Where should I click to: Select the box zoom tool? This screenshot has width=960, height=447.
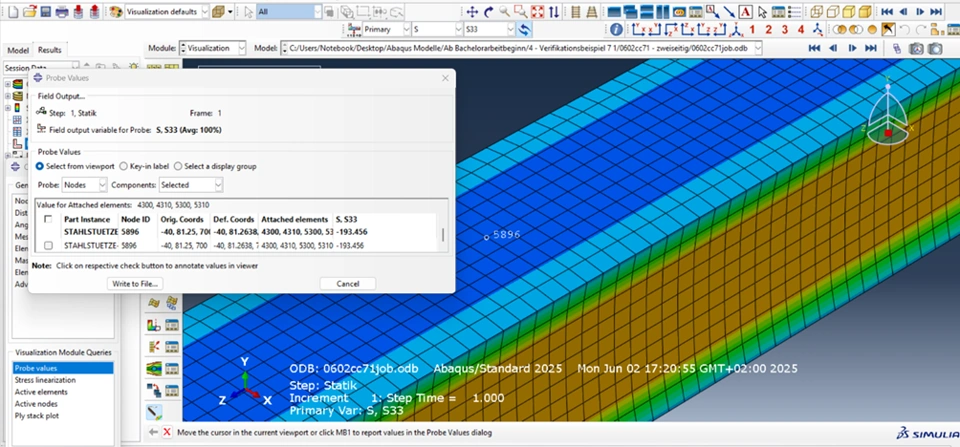[520, 12]
